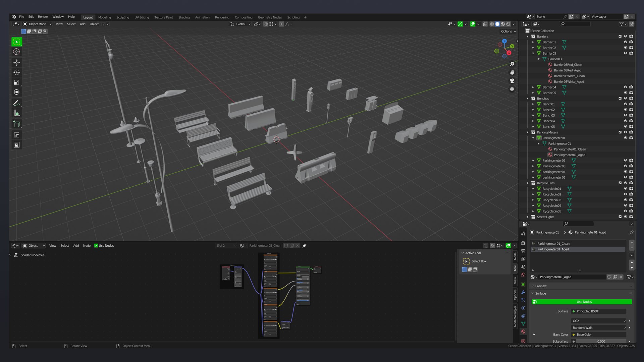Open Material properties tab icon
This screenshot has width=644, height=362.
pyautogui.click(x=523, y=332)
